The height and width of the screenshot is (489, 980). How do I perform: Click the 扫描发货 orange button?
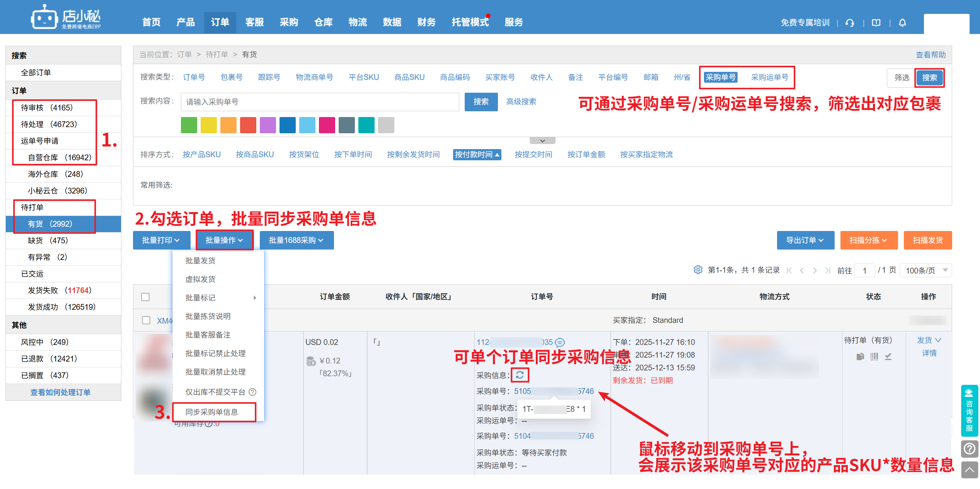point(927,240)
